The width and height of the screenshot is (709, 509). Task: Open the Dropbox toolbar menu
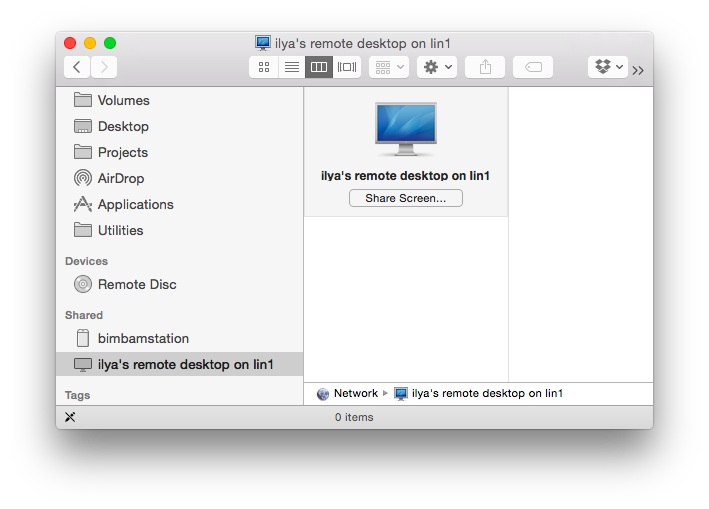(x=608, y=67)
